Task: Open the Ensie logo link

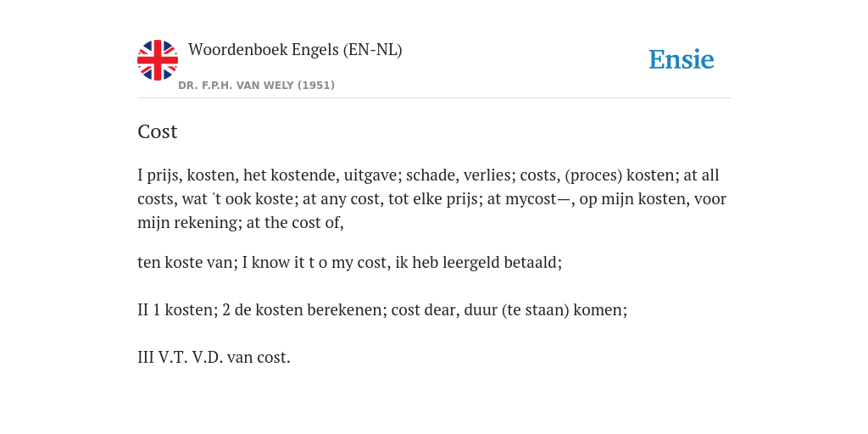Action: point(682,59)
